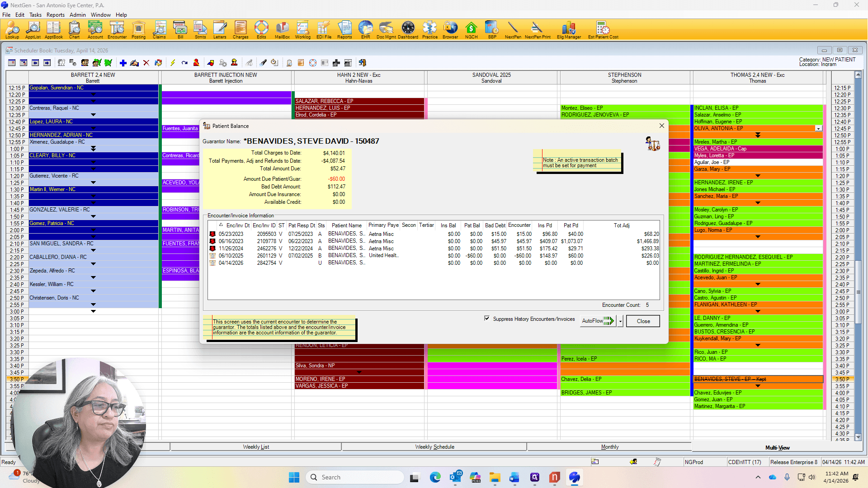Open Microsoft Edge from the taskbar
Screen dimensions: 868x488
pos(435,477)
